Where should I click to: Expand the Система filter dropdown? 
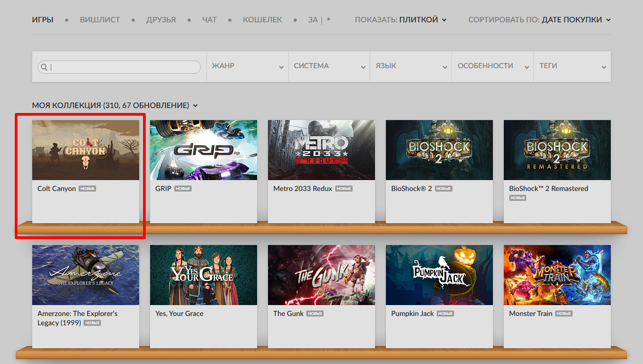(329, 66)
